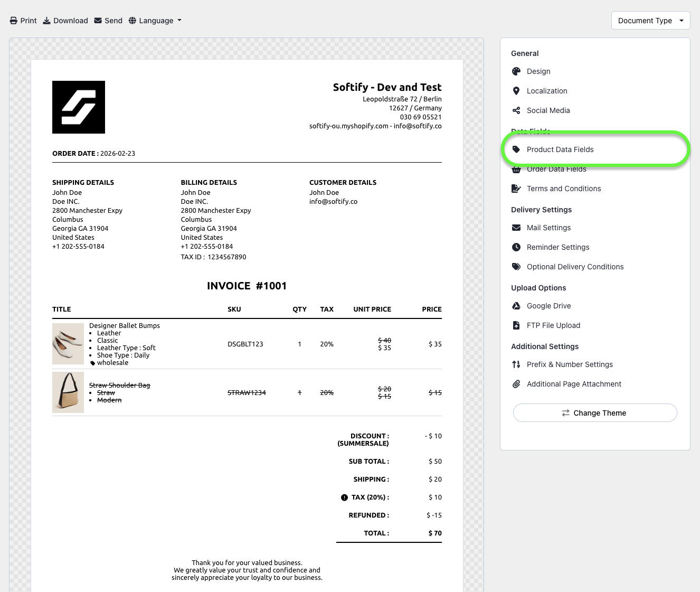Open the Language dropdown
The image size is (700, 592).
(x=155, y=21)
